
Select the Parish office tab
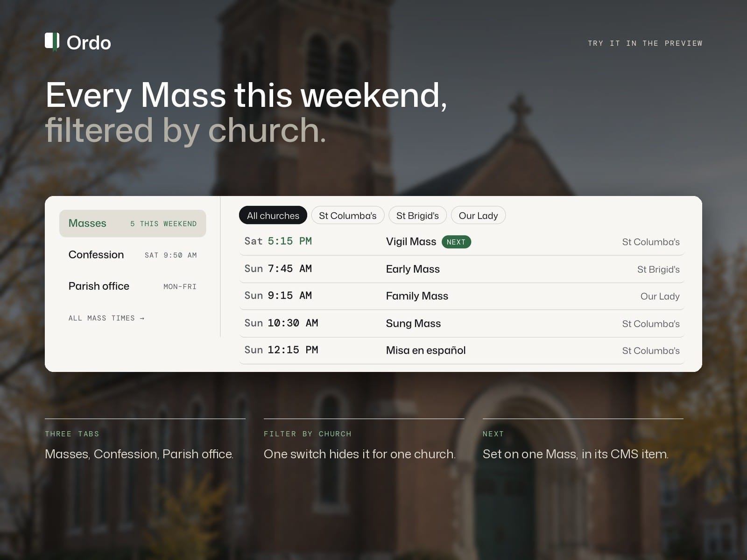(133, 286)
